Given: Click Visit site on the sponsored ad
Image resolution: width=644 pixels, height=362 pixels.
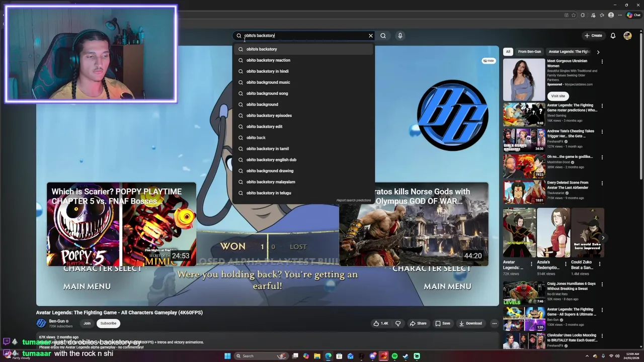Looking at the screenshot, I should [x=558, y=96].
